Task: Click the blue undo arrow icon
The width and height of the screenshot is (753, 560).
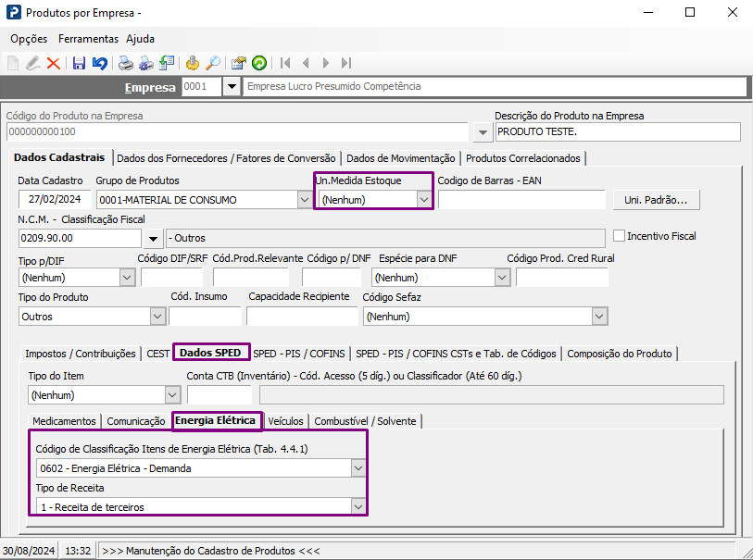Action: (x=98, y=63)
